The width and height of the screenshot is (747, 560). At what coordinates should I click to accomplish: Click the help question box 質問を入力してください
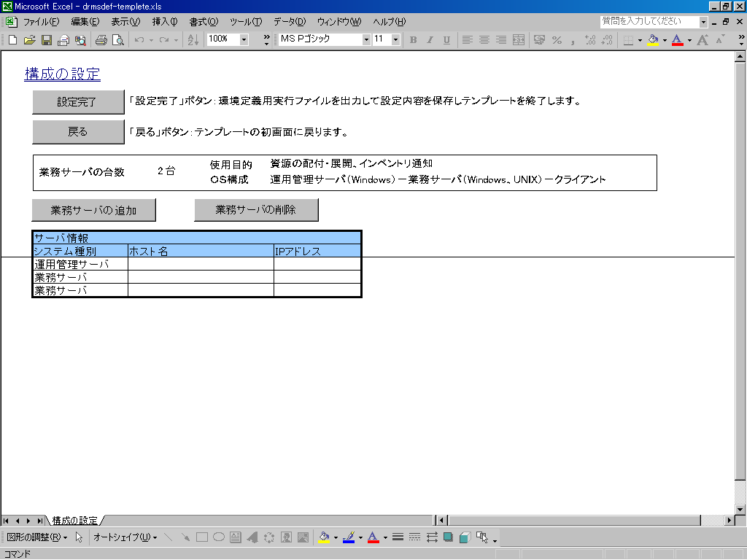click(650, 21)
